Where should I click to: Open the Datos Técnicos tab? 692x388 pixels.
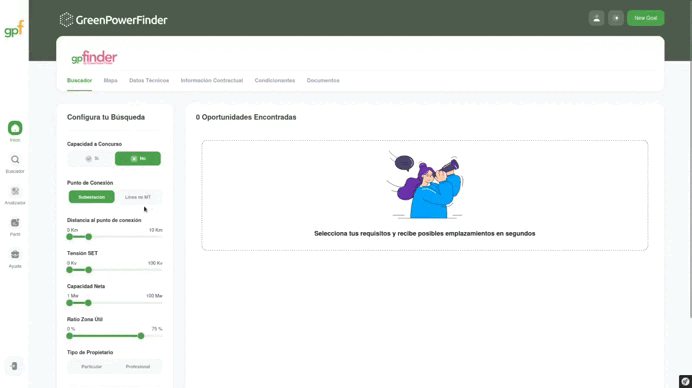149,80
